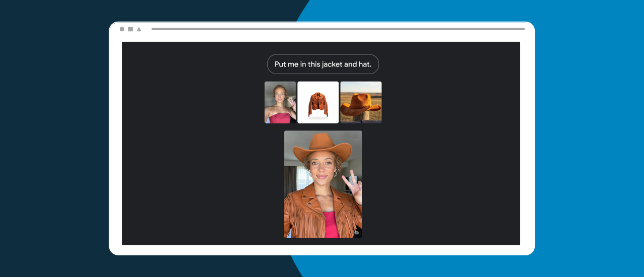Screen dimensions: 644x277
Task: Click the word "Put" in the prompt bubble
Action: click(280, 64)
